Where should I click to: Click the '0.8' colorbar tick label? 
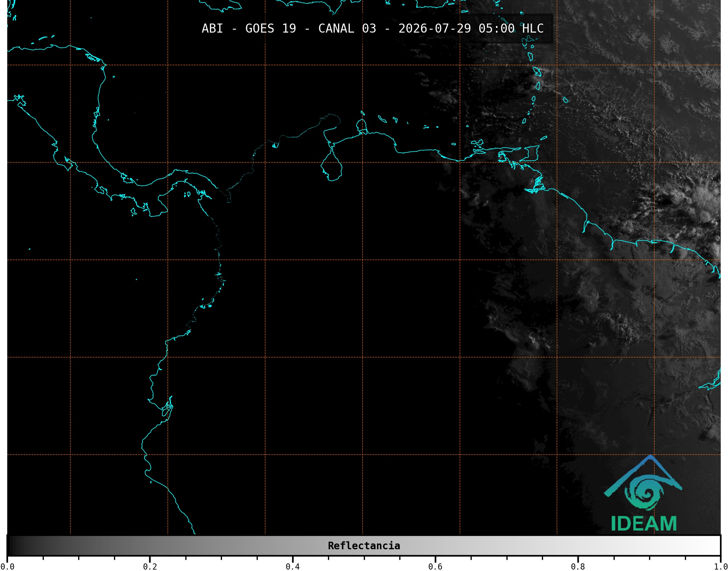pyautogui.click(x=578, y=567)
